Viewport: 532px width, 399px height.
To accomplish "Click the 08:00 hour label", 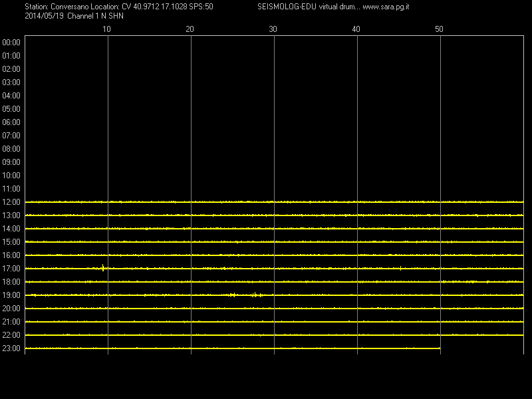I will point(11,148).
